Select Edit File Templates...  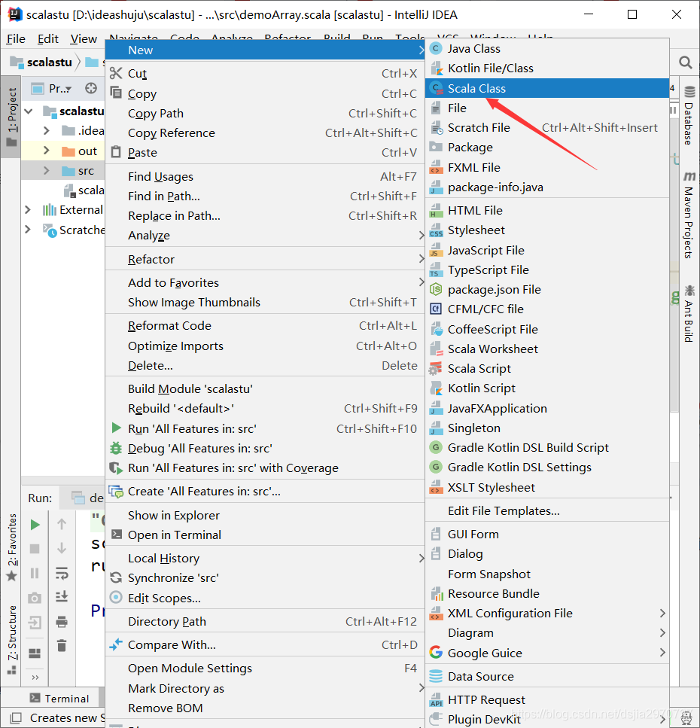tap(547, 510)
